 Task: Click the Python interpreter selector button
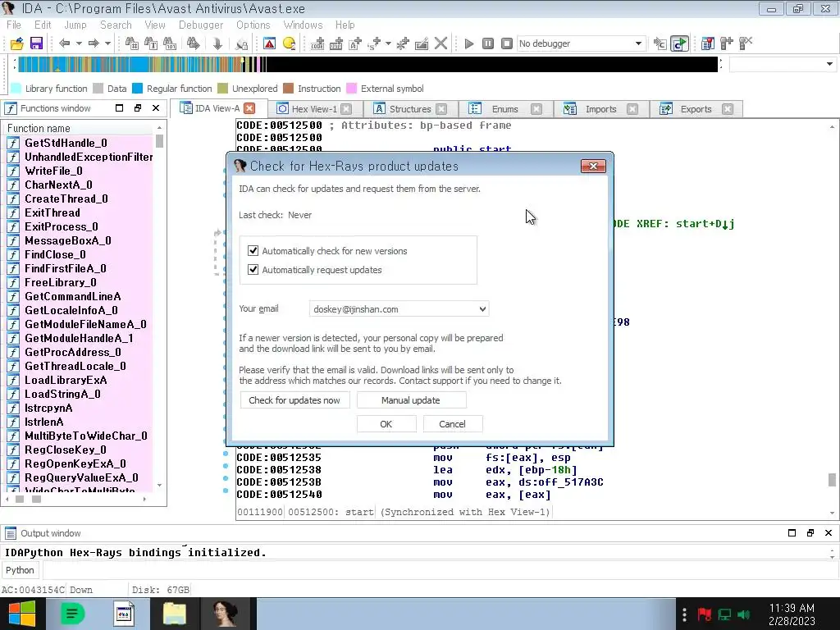pos(20,570)
